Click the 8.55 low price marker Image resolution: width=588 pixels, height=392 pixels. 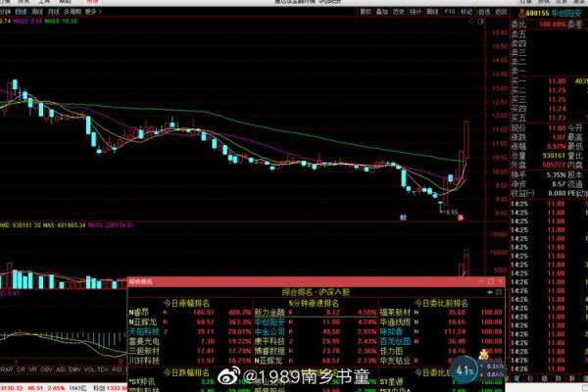click(x=453, y=213)
